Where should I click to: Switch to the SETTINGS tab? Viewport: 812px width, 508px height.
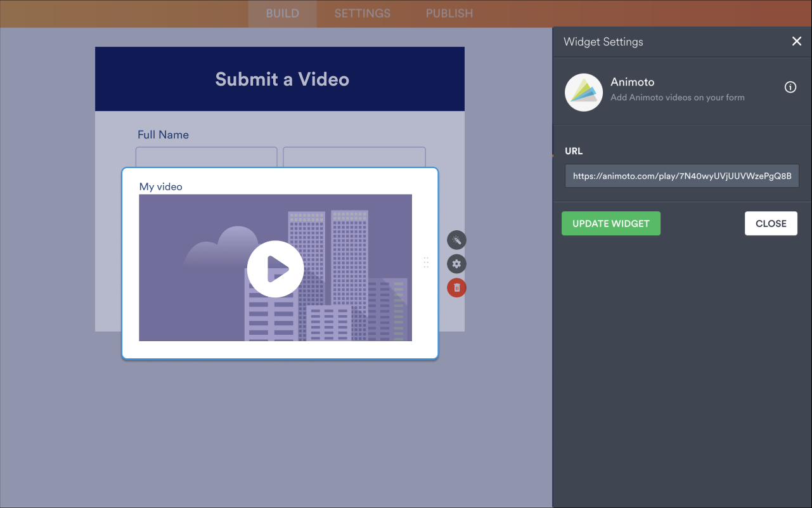(362, 13)
